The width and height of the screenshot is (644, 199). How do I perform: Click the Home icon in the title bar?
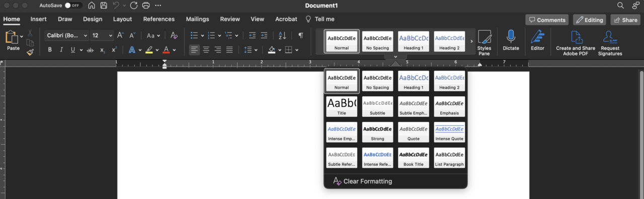point(92,6)
